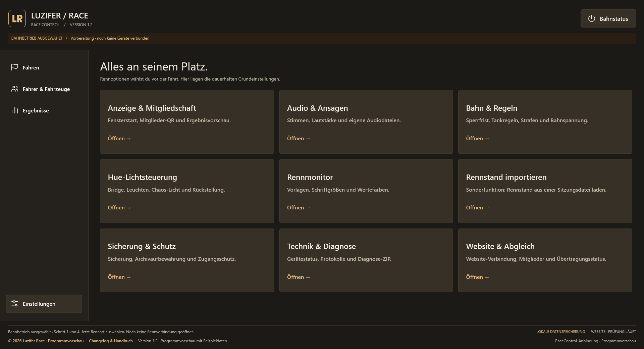
Task: Click 'Sperrfrist, Tankregeln, Strafen und Bahnspannung.' description
Action: tap(527, 120)
